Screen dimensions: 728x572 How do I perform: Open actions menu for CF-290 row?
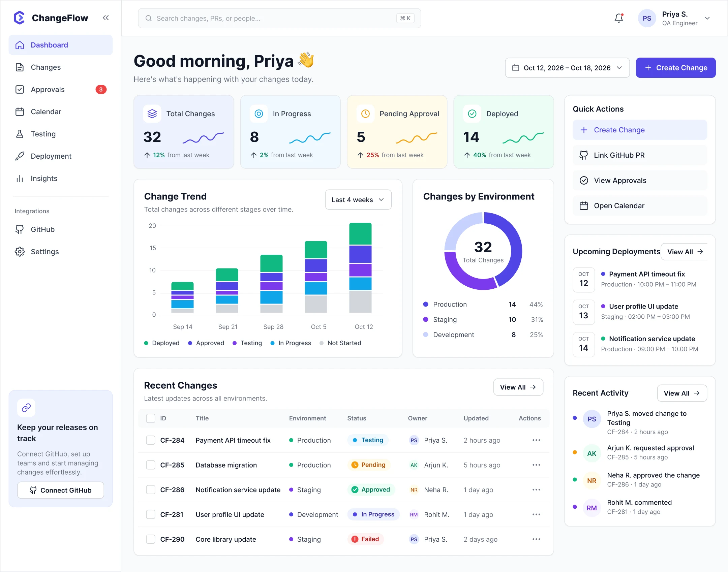coord(536,539)
